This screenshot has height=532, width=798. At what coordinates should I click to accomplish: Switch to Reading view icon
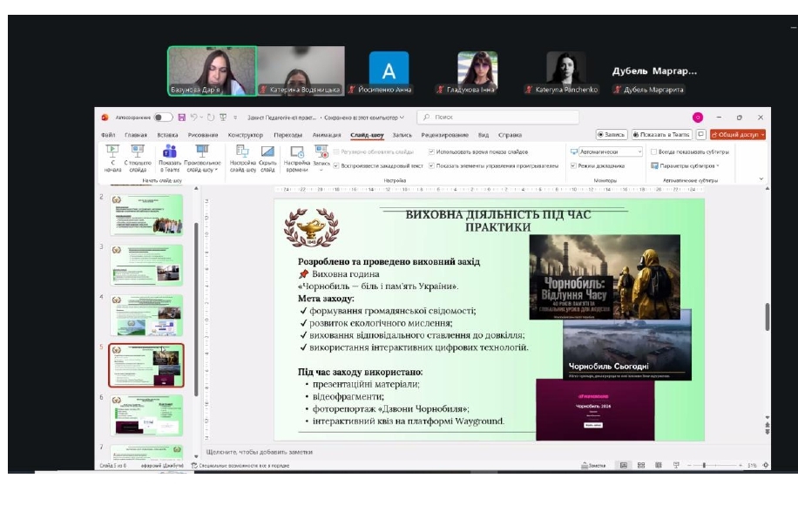coord(659,465)
